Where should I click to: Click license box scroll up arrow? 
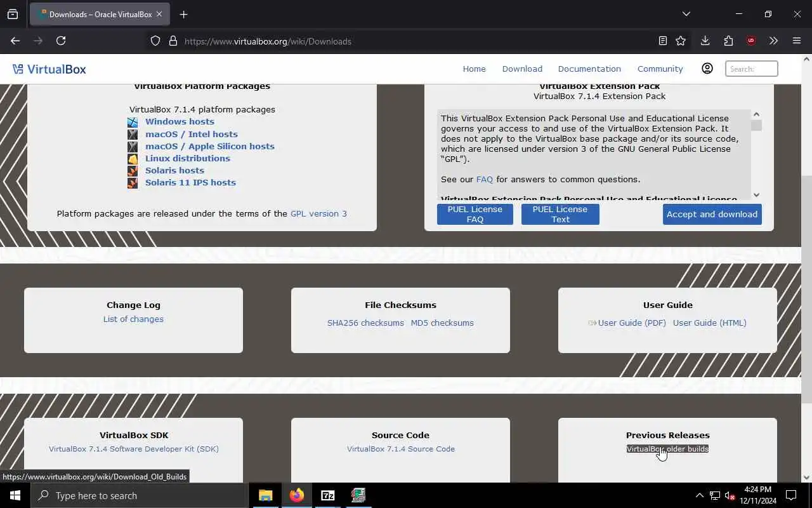tap(756, 115)
